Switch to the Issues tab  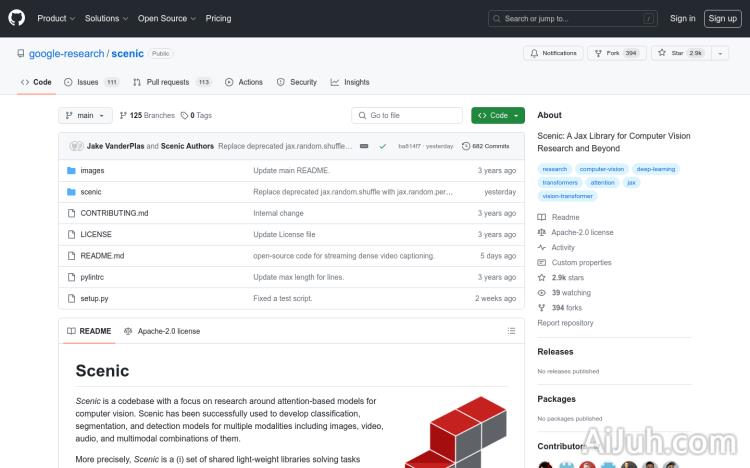pyautogui.click(x=91, y=82)
